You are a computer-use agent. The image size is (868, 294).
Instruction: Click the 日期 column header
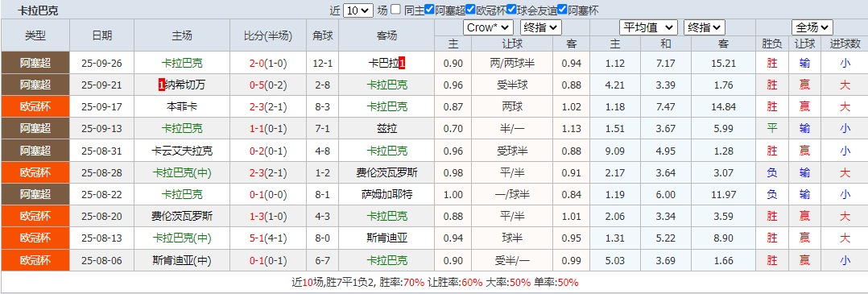click(x=102, y=35)
